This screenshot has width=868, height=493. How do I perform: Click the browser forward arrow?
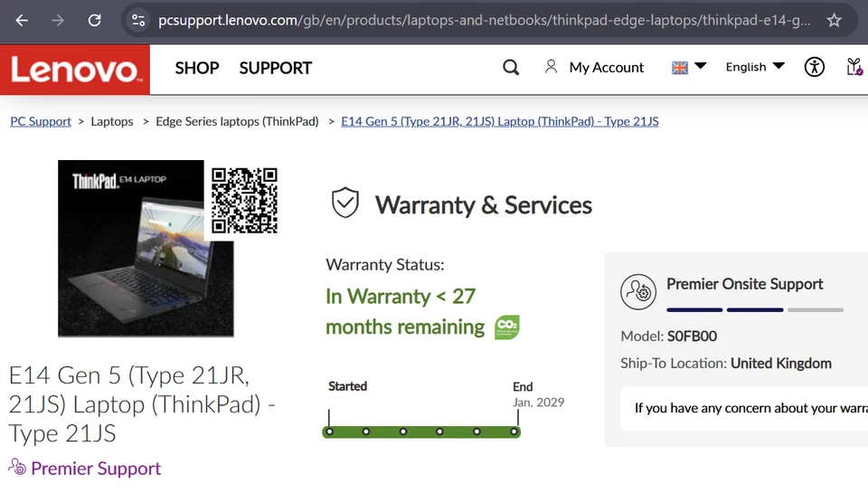[58, 21]
